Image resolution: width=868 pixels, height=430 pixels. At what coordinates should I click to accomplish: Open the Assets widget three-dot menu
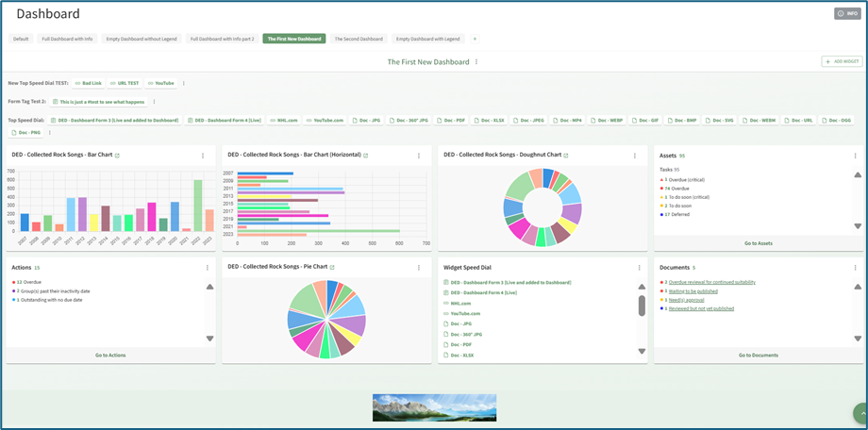[x=855, y=156]
